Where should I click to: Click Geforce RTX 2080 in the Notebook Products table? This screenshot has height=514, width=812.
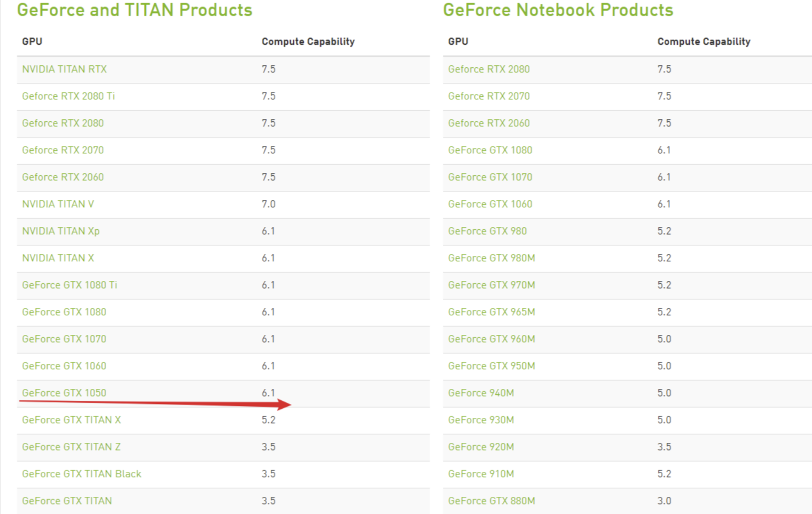489,69
